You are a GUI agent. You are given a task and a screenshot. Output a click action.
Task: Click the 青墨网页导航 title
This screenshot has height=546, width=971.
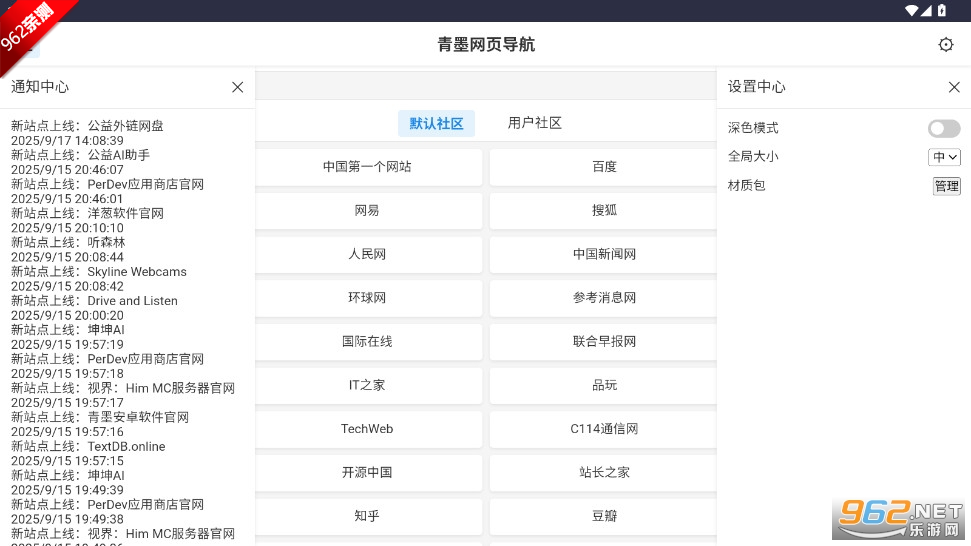tap(486, 45)
